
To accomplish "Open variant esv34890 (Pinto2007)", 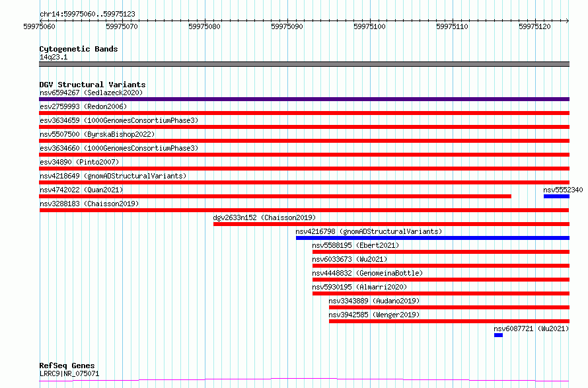I will [x=79, y=162].
